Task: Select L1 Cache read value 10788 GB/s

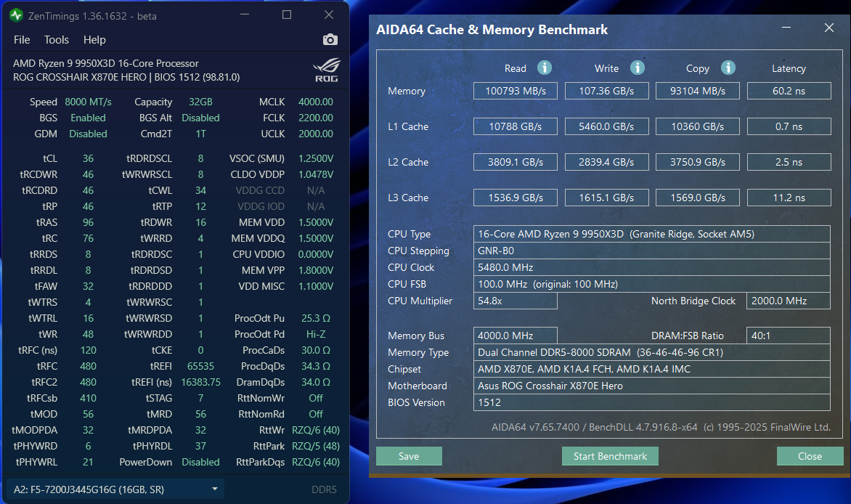Action: [516, 126]
